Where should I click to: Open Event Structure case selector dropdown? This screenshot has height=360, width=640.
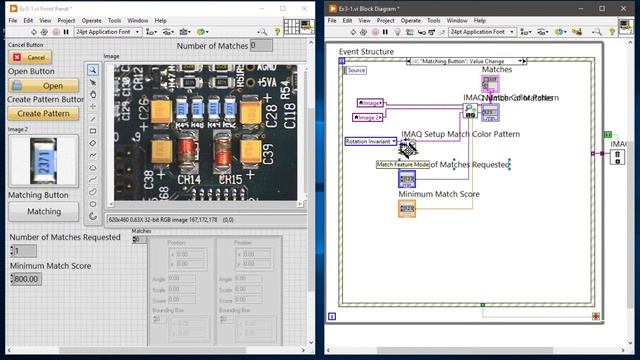coord(520,61)
